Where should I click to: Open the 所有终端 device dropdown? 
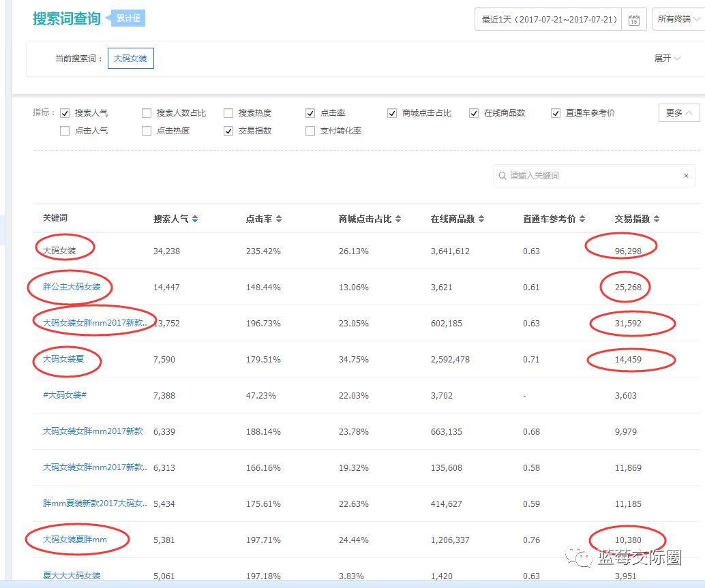click(678, 19)
